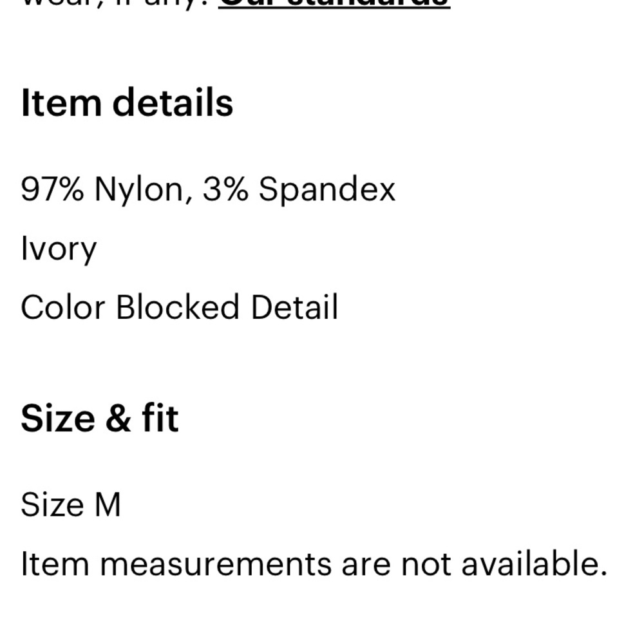Click the word Spandex in material line

pos(327,190)
